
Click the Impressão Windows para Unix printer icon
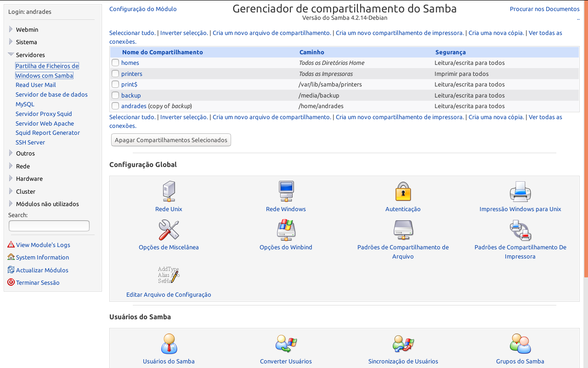520,191
